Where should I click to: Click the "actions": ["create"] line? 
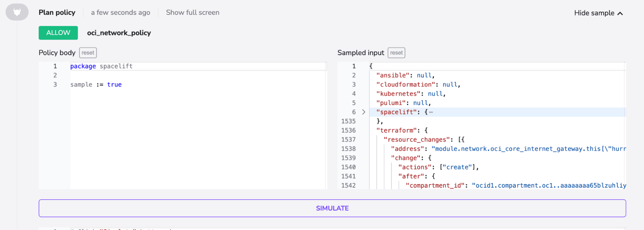click(x=438, y=167)
